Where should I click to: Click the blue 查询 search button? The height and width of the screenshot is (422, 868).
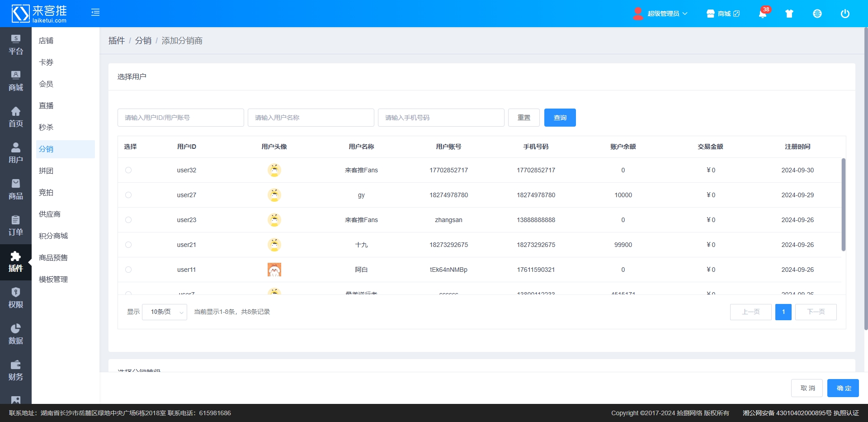tap(560, 118)
